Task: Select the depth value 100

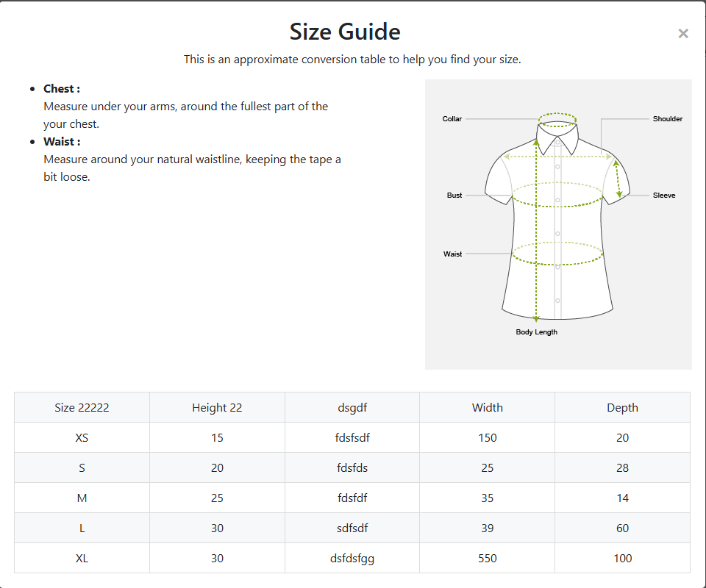Action: pyautogui.click(x=622, y=558)
